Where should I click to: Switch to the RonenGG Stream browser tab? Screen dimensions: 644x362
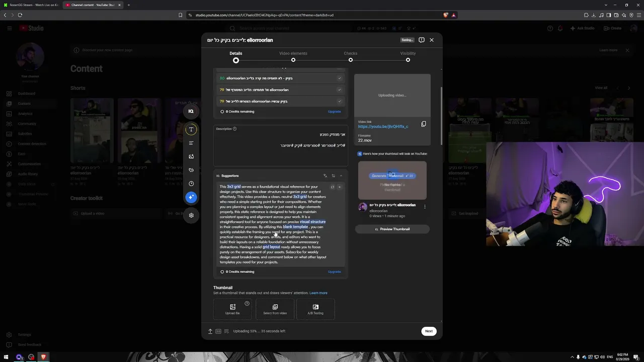click(x=31, y=5)
